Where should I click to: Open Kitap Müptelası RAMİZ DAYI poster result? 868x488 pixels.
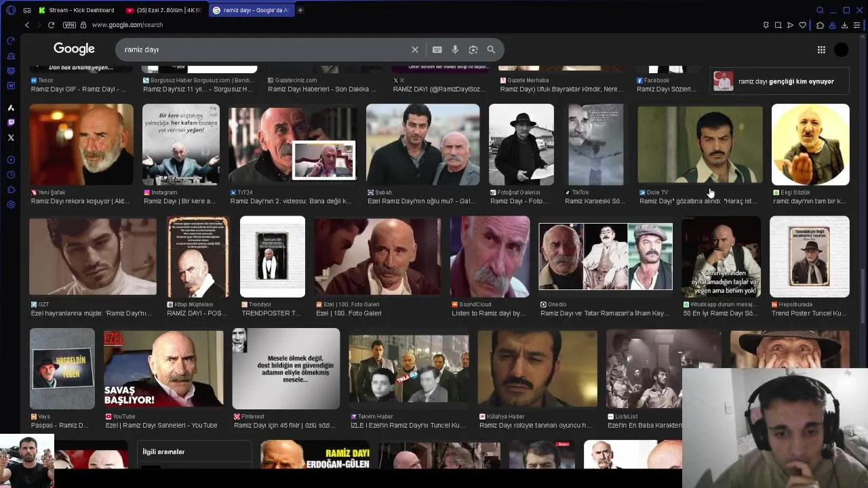coord(198,256)
